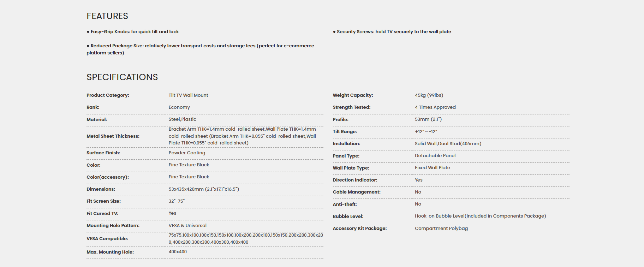This screenshot has width=644, height=267.
Task: Click the Security Screws feature bullet
Action: [x=392, y=32]
